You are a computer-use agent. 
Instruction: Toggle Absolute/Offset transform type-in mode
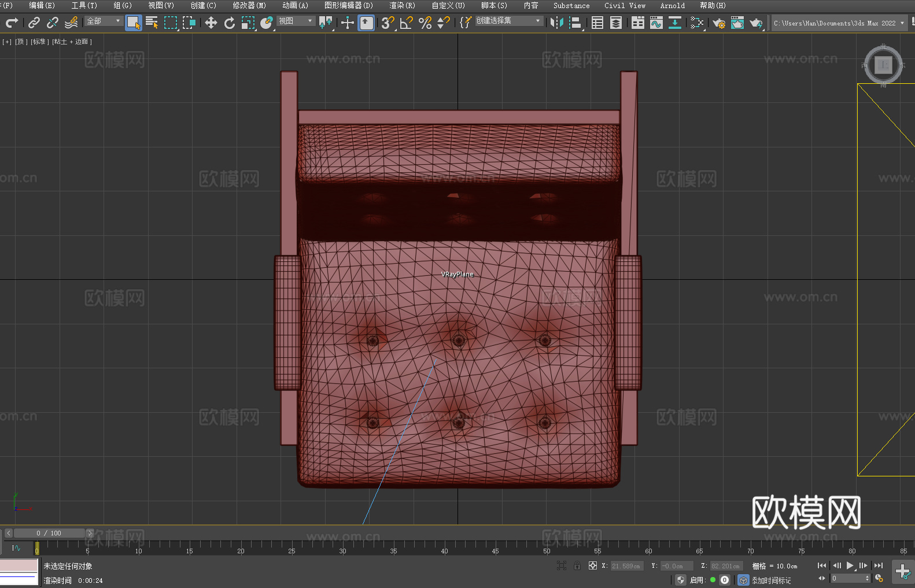point(593,565)
